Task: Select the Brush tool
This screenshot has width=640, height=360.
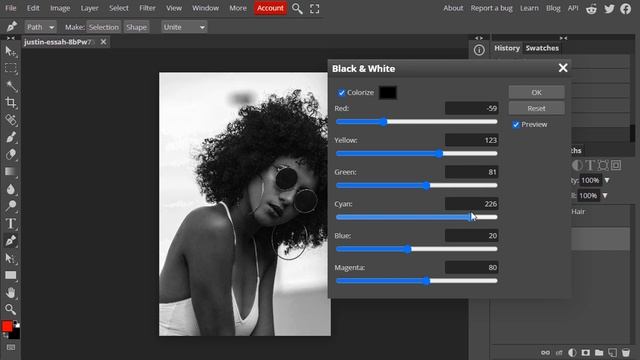Action: pyautogui.click(x=10, y=137)
